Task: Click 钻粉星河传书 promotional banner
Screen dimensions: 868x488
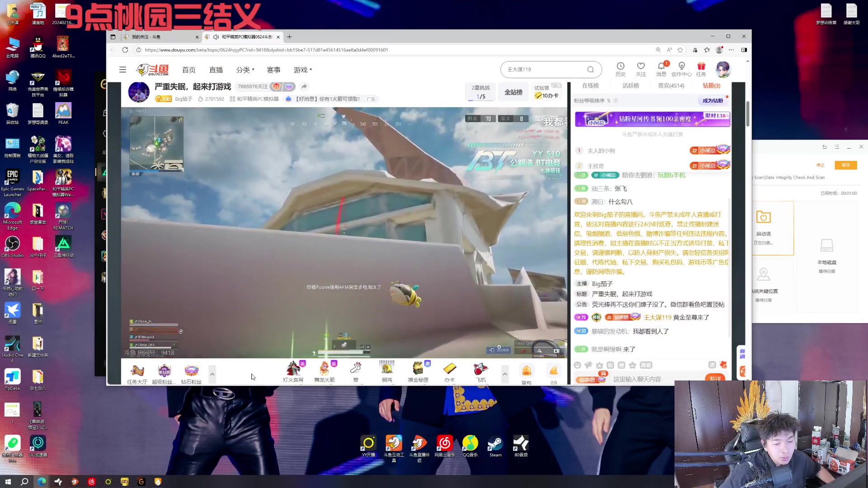Action: coord(652,119)
